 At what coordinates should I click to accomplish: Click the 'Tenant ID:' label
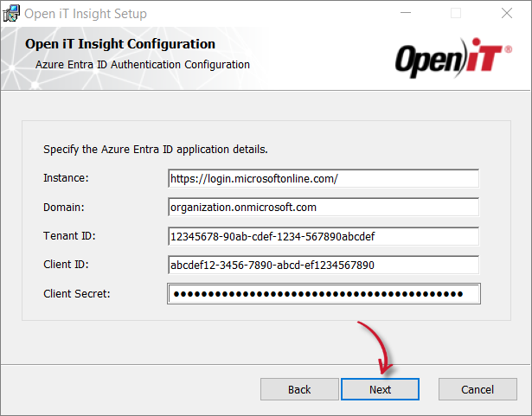(69, 235)
